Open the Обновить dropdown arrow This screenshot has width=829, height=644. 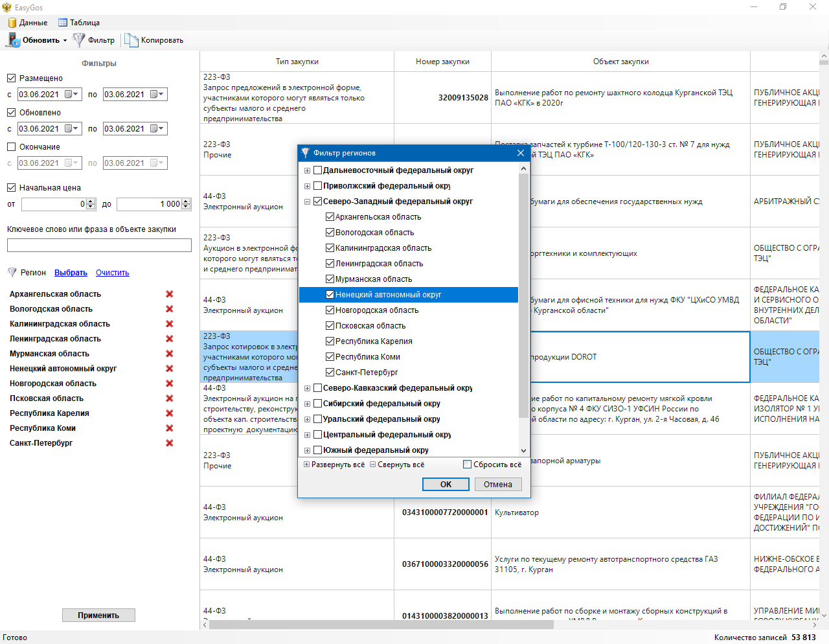click(x=65, y=41)
